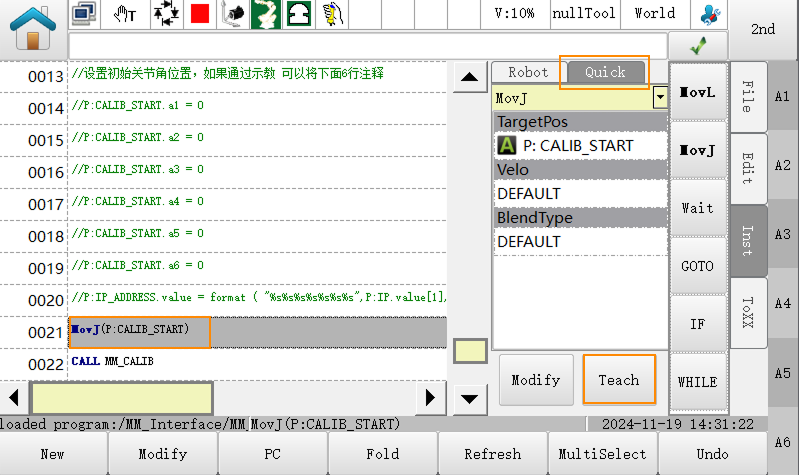Select program line 0022 CALL MM_CALIB

coord(256,361)
